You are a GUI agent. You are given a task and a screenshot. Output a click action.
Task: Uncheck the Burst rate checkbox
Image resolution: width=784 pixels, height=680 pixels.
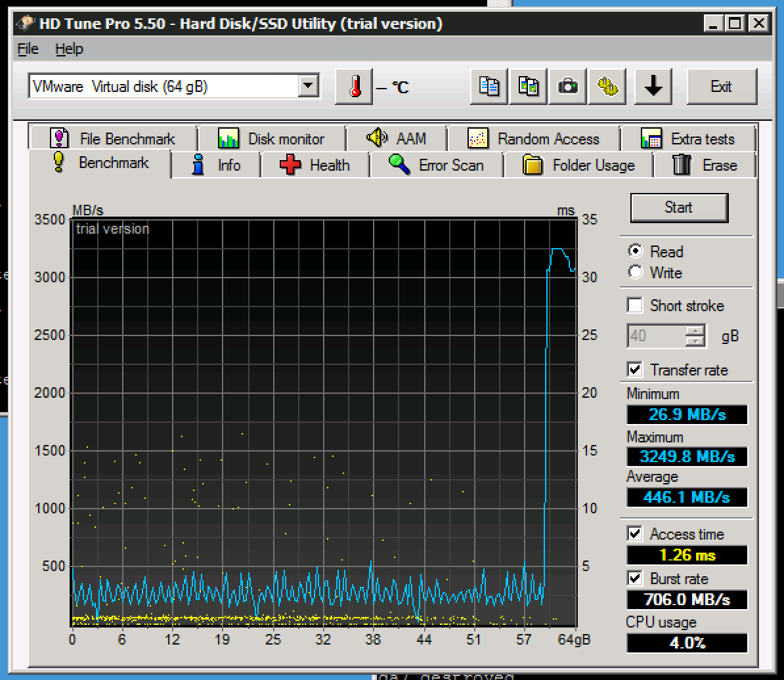tap(635, 578)
